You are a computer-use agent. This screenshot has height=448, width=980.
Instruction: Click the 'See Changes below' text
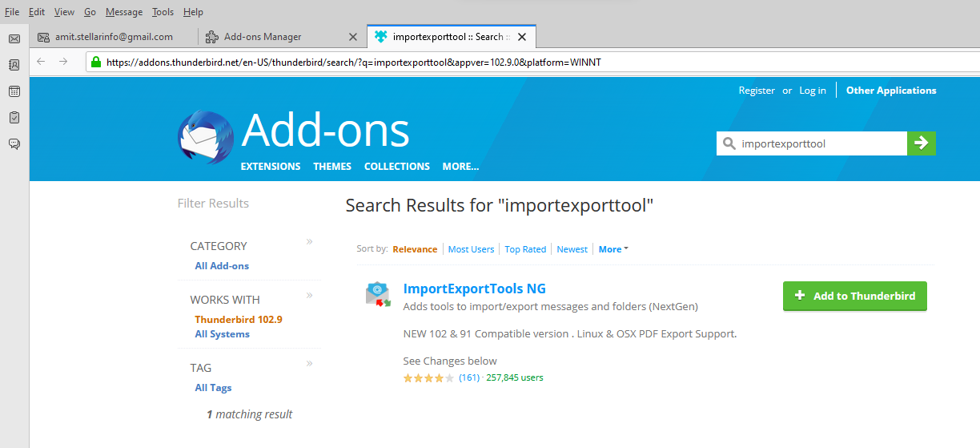pos(450,361)
